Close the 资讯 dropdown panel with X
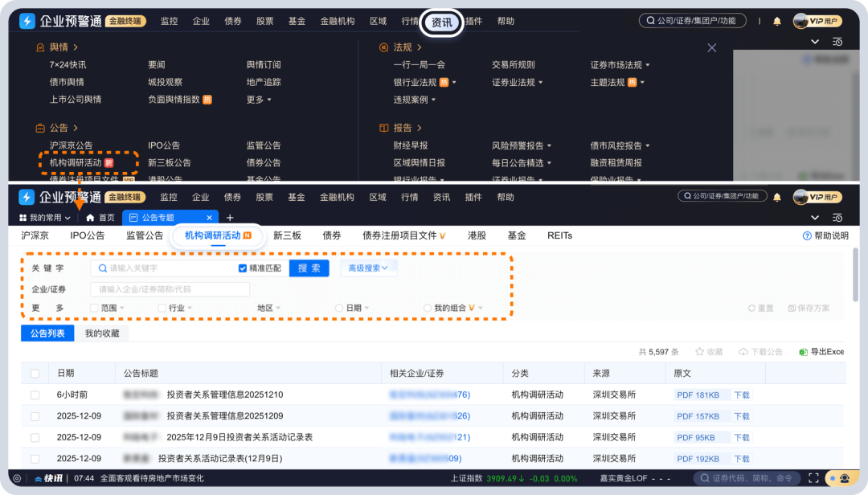Image resolution: width=868 pixels, height=495 pixels. pos(711,48)
